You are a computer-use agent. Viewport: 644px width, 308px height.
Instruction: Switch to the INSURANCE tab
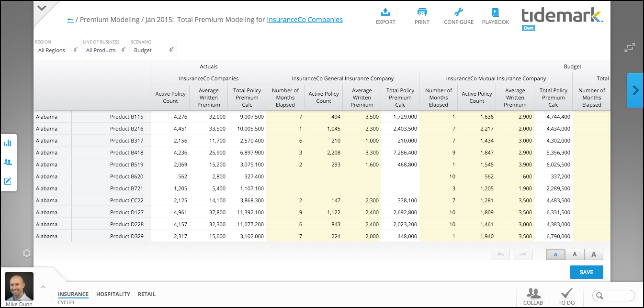73,294
